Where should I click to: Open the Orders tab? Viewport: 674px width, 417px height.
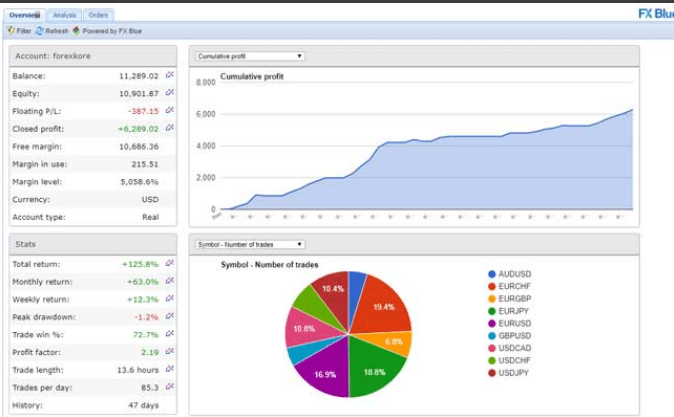(98, 15)
